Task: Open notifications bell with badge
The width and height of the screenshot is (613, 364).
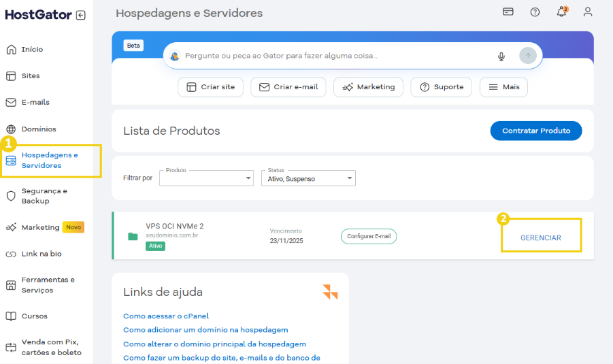Action: click(x=562, y=12)
